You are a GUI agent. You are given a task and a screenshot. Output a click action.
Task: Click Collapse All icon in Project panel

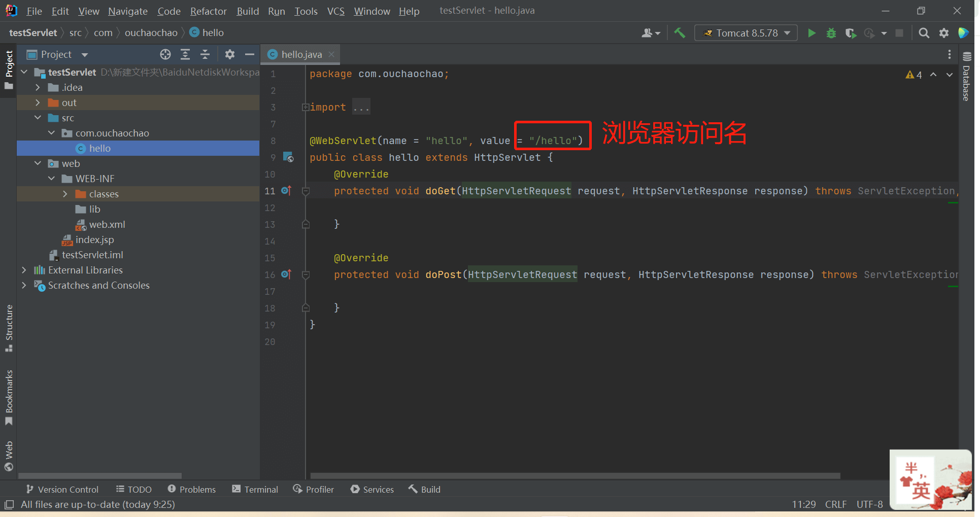205,54
